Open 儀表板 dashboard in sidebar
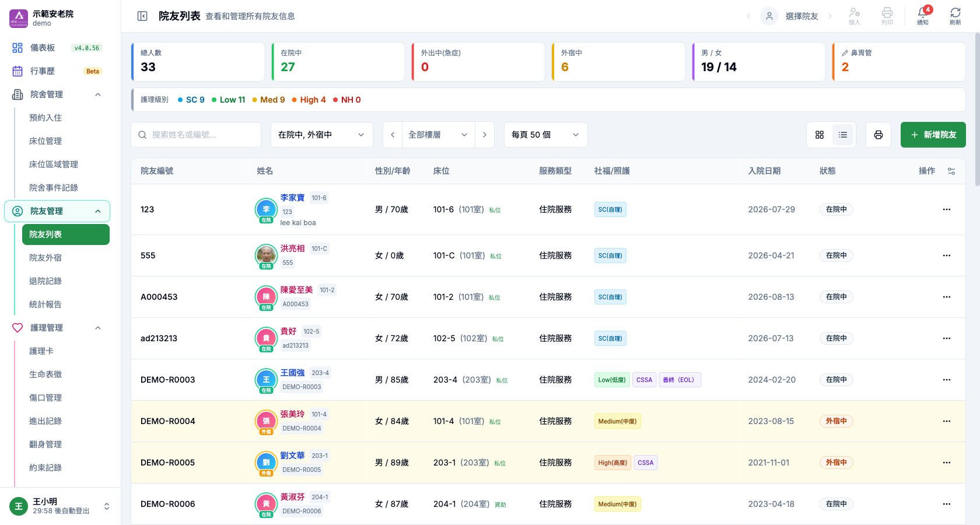 [57, 48]
